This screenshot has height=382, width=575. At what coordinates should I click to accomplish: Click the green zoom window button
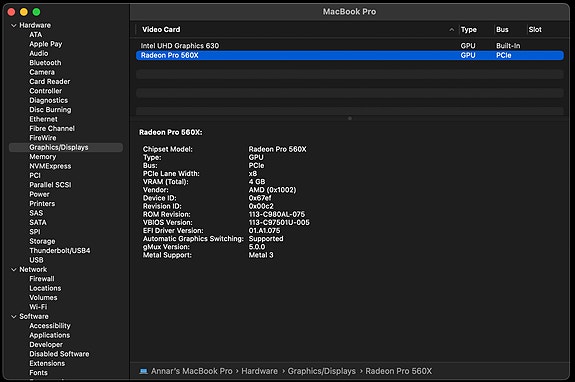point(36,12)
